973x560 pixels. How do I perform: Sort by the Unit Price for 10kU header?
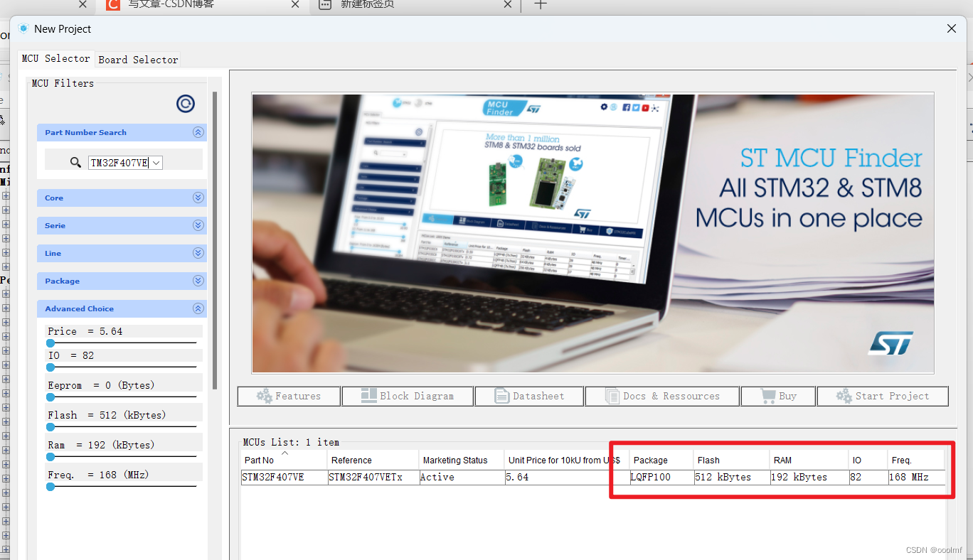tap(566, 460)
